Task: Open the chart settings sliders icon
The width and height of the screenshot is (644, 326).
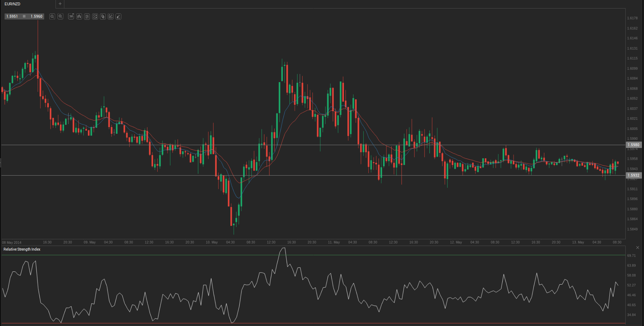Action: (87, 17)
